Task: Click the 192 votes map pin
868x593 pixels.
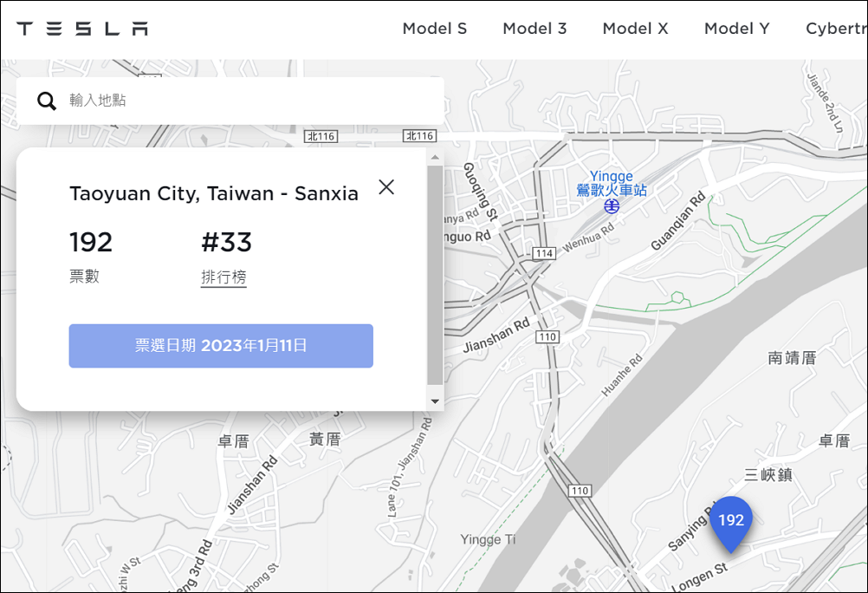Action: 731,525
